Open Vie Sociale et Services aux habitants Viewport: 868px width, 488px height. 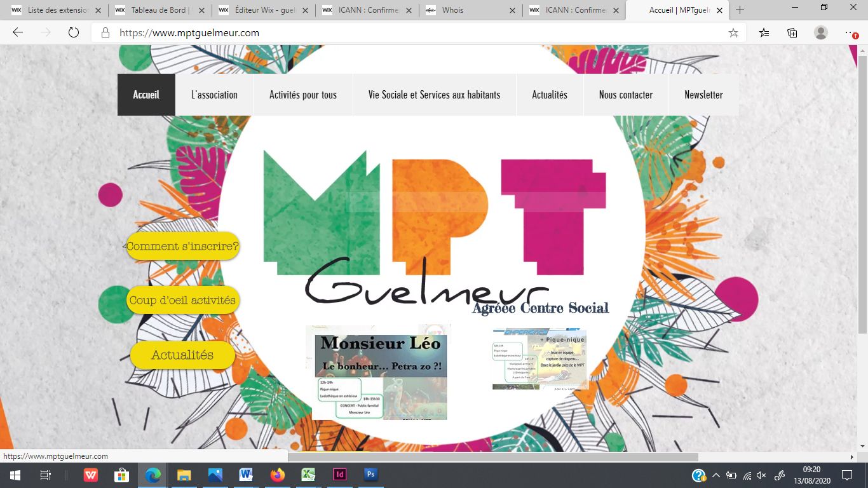coord(434,95)
